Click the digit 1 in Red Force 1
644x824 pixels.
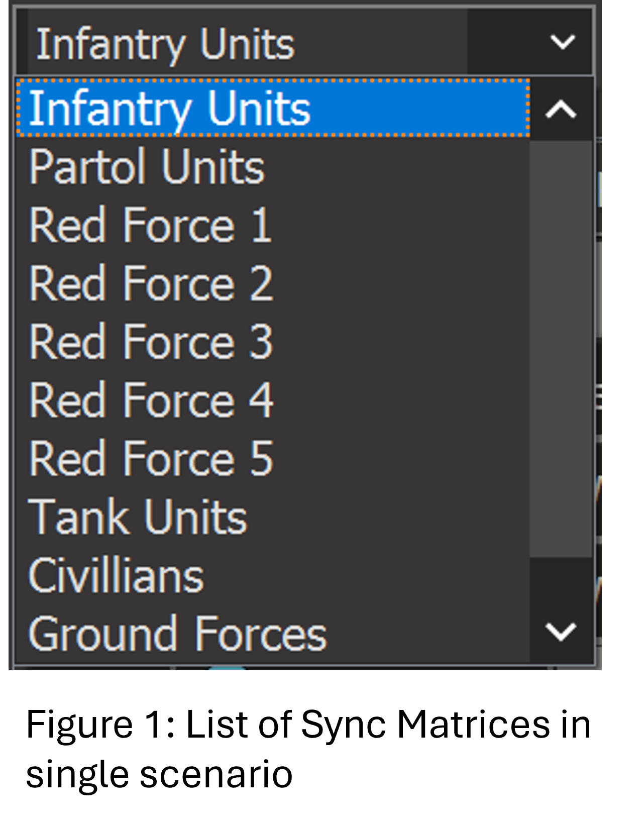coord(262,226)
